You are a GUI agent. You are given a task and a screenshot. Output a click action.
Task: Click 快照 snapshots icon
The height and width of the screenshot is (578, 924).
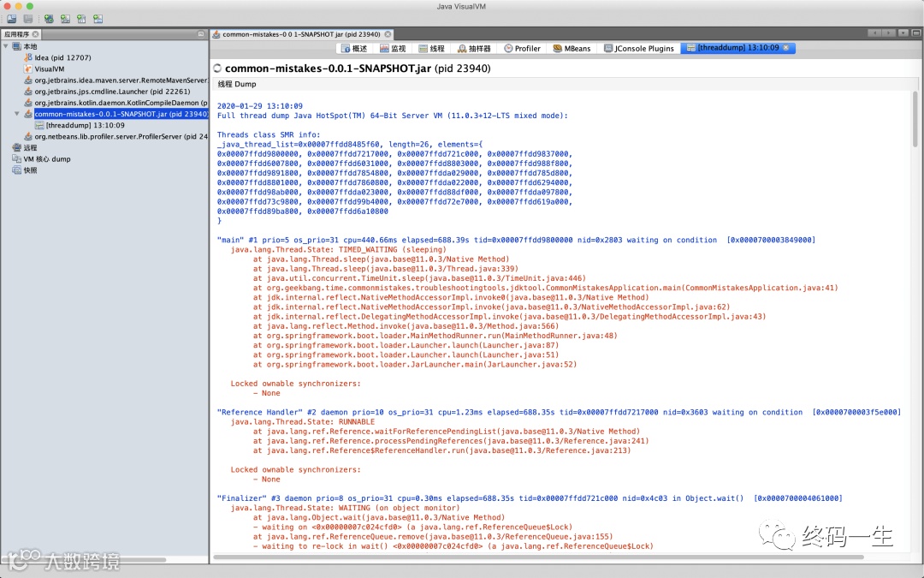point(16,170)
